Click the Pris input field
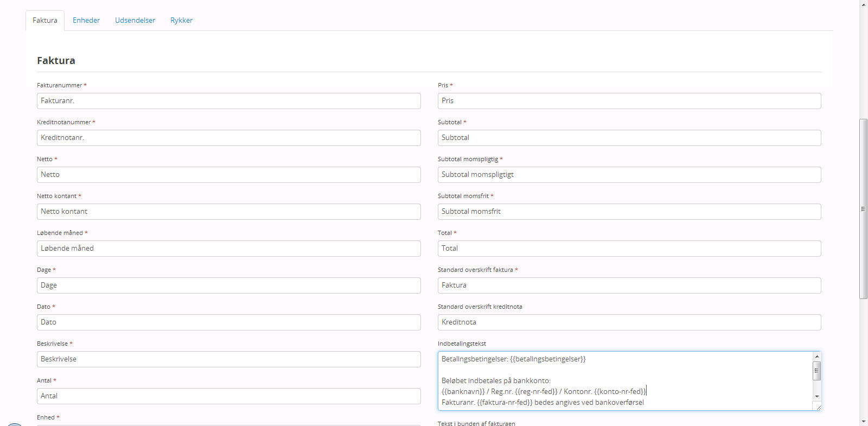Screen dimensions: 868x426 (629, 101)
